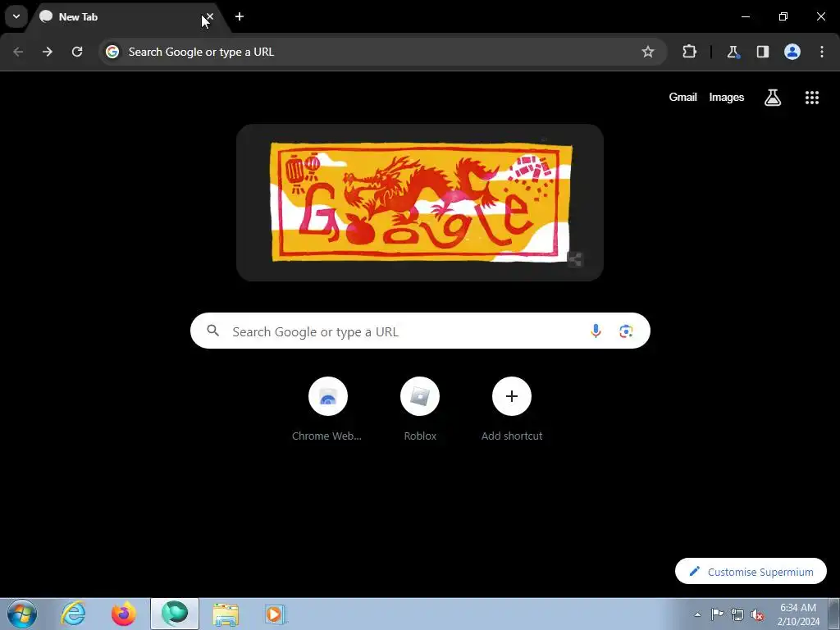This screenshot has height=630, width=840.
Task: Open the Roblox shortcut
Action: point(420,410)
